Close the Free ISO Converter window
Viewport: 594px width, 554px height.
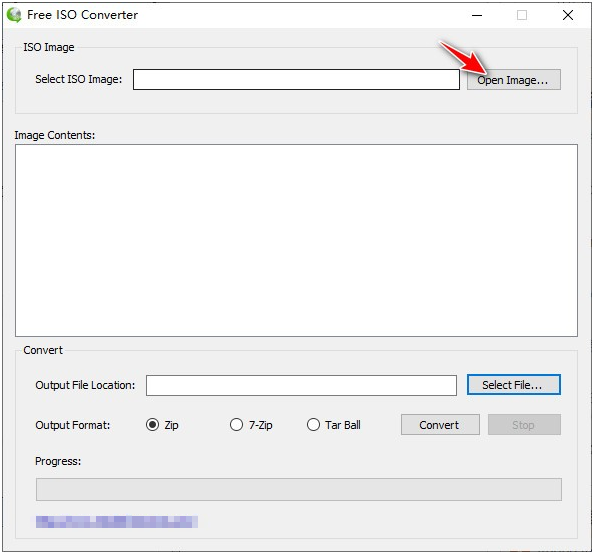point(567,15)
